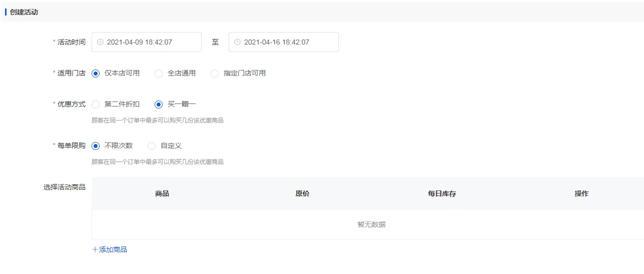Click the hint text under 优惠方式

158,120
